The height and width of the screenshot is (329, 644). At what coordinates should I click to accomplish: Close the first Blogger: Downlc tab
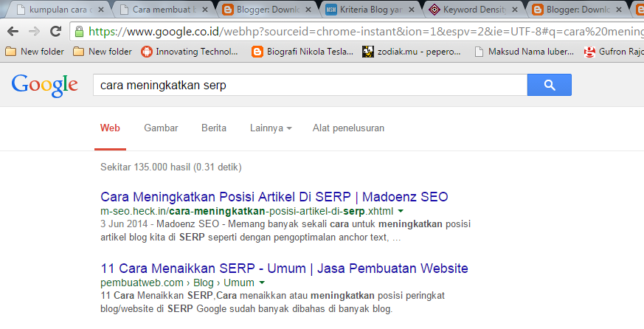point(308,10)
